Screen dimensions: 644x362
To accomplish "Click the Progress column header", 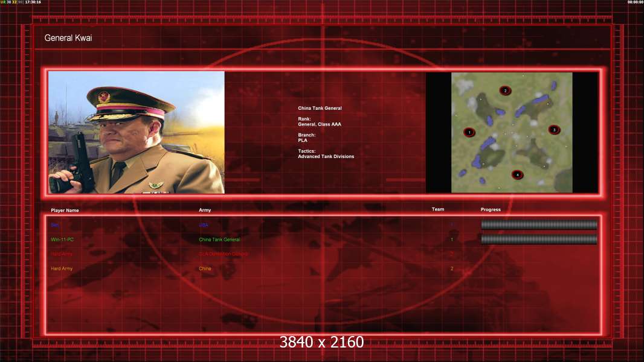I will coord(491,209).
